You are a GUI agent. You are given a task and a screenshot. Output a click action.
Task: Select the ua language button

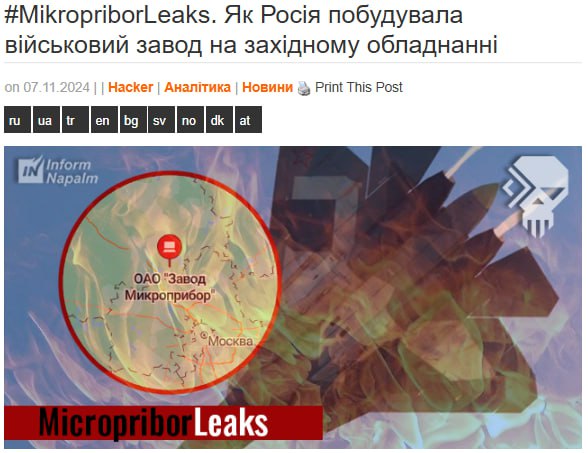tap(46, 120)
